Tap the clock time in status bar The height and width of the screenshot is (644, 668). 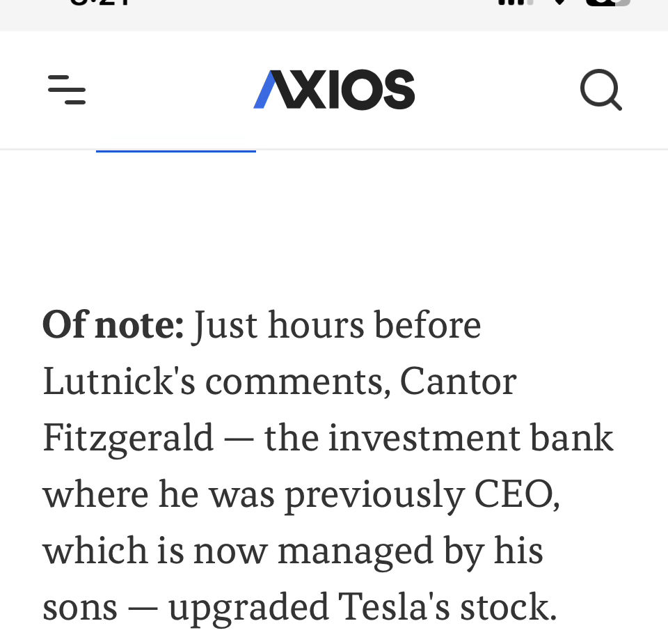[x=101, y=3]
